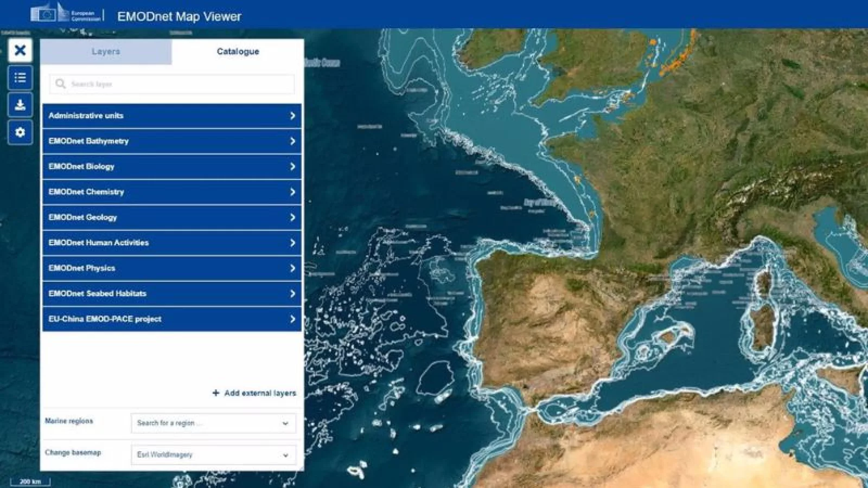The height and width of the screenshot is (488, 868).
Task: Open EMODnet Chemistry layer group
Action: pos(171,192)
